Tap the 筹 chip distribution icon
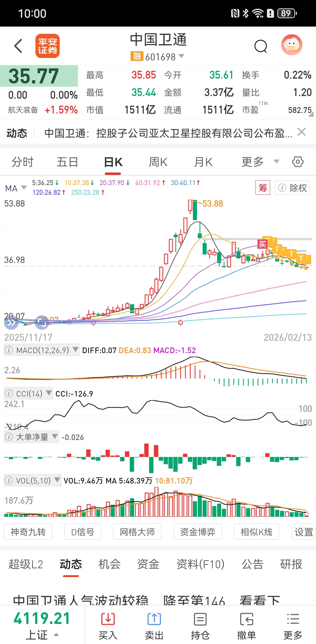 pyautogui.click(x=263, y=188)
